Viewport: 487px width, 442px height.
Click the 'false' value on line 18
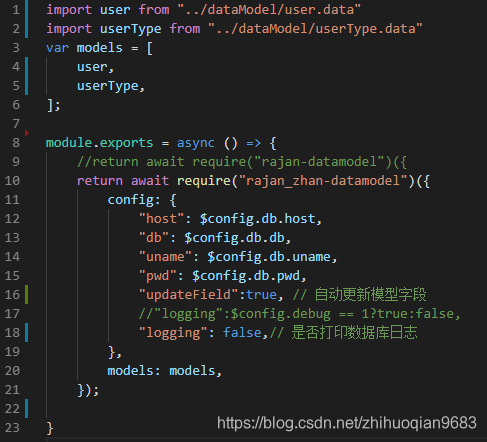(242, 333)
